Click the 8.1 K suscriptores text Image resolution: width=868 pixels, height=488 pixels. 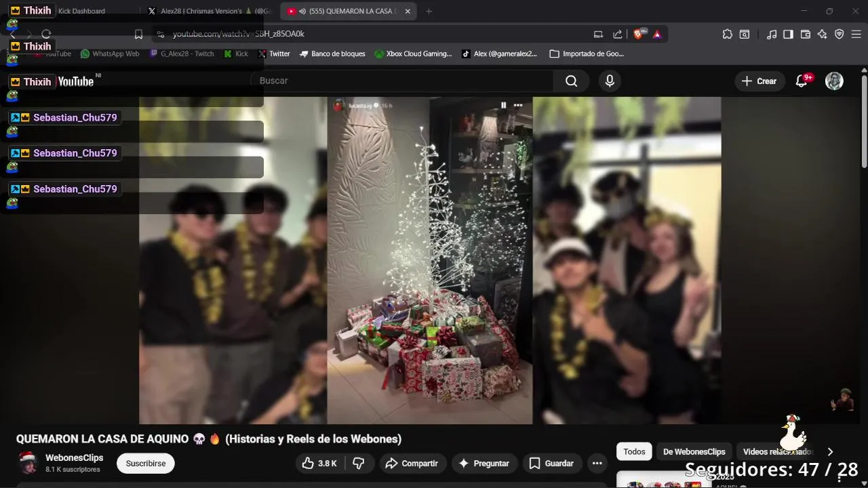pyautogui.click(x=73, y=469)
